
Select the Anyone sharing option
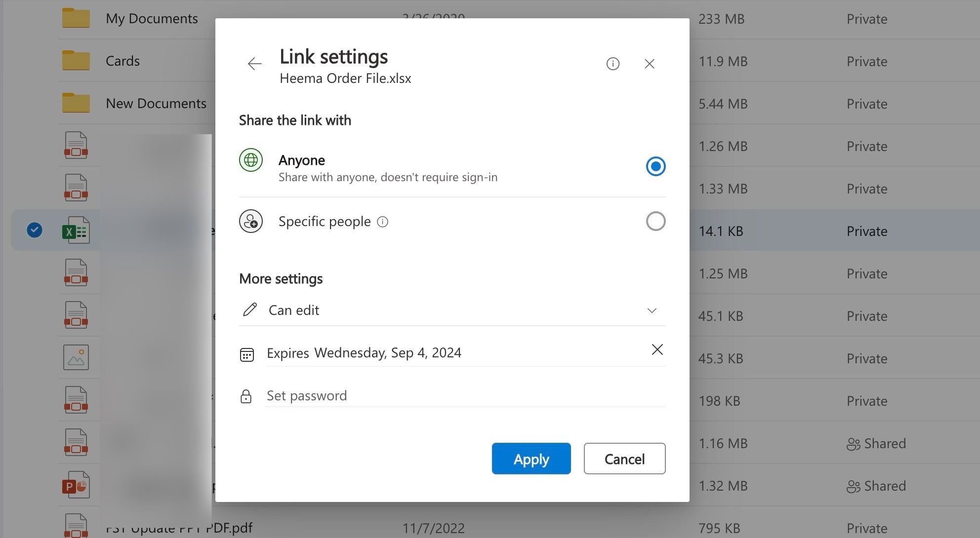tap(655, 166)
